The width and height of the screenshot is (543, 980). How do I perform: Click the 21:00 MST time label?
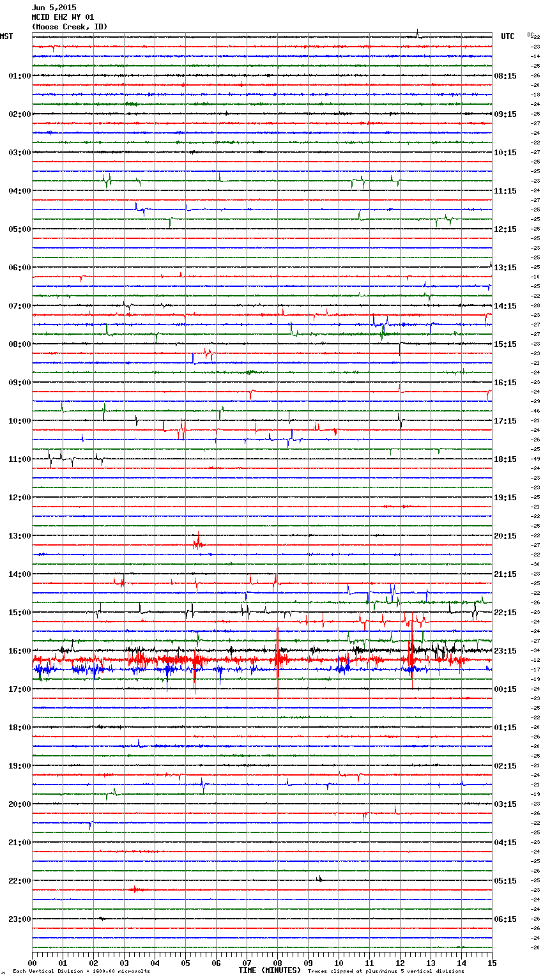(20, 843)
